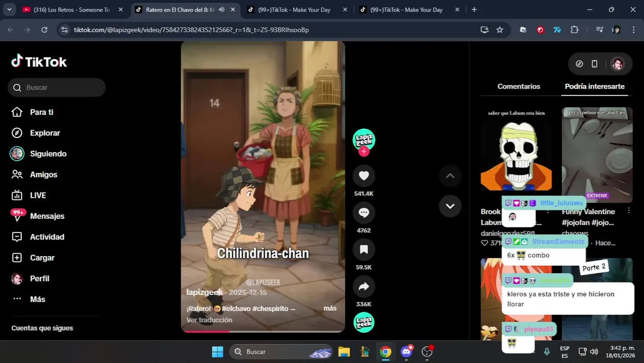Open the red circular extension icon

pyautogui.click(x=540, y=30)
